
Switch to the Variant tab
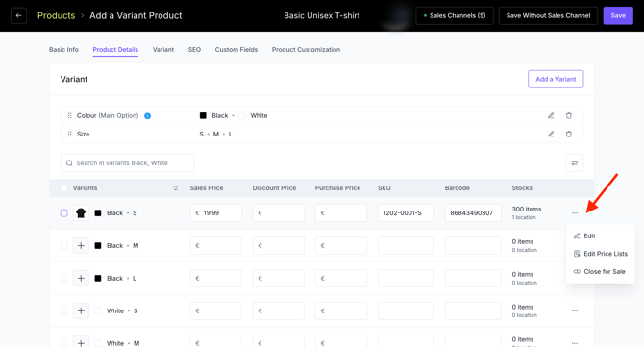click(163, 50)
